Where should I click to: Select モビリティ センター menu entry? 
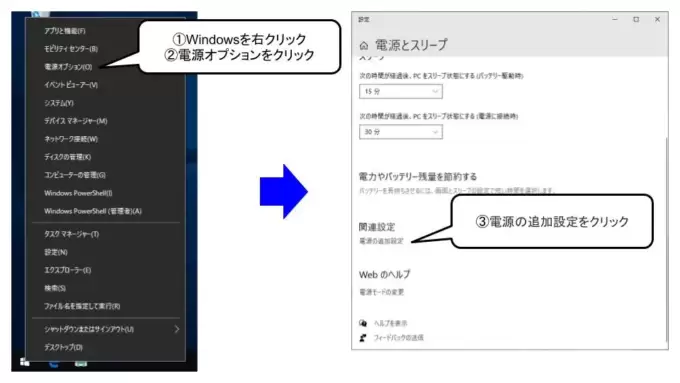[71, 49]
